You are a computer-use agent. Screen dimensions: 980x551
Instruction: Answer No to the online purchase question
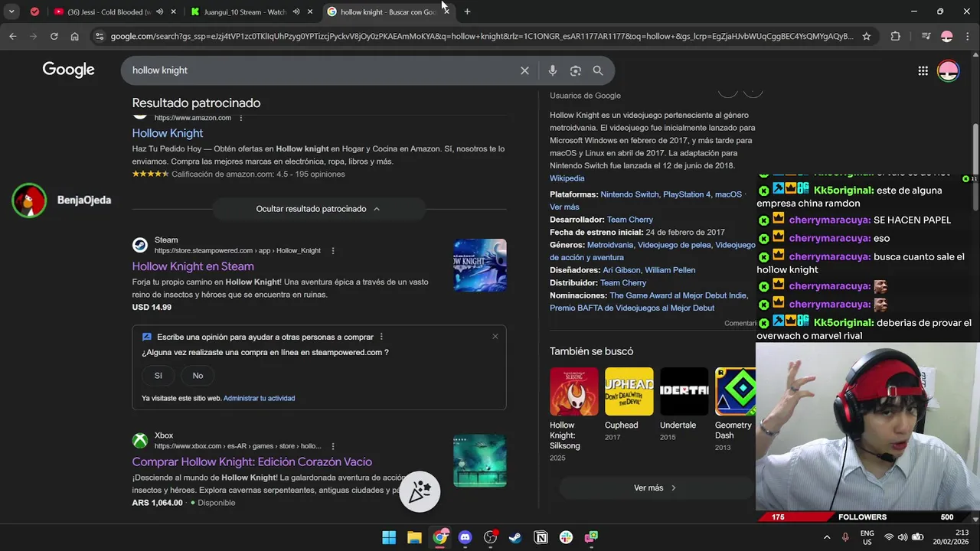[198, 376]
